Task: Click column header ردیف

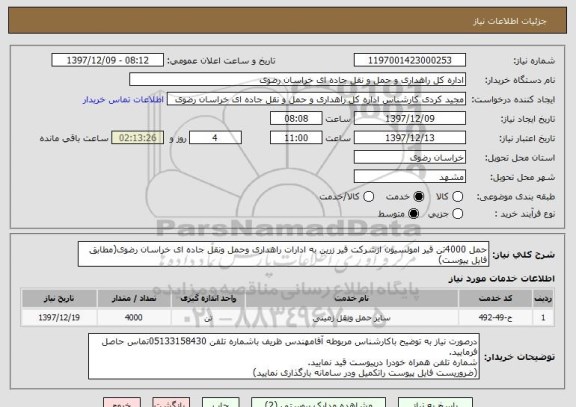Action: click(x=543, y=299)
